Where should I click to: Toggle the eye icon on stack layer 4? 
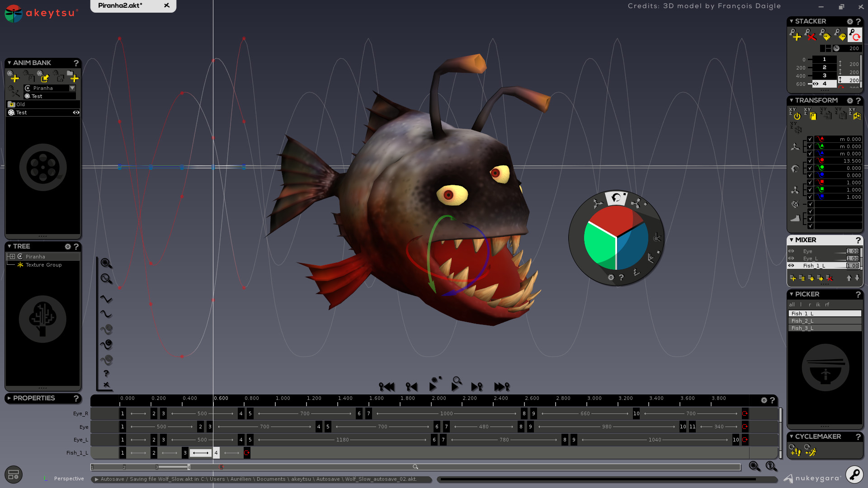point(816,84)
